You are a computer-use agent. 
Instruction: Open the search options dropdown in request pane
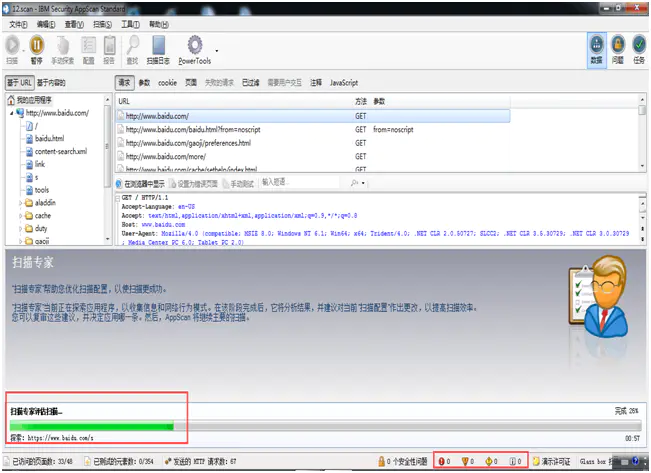tap(363, 183)
